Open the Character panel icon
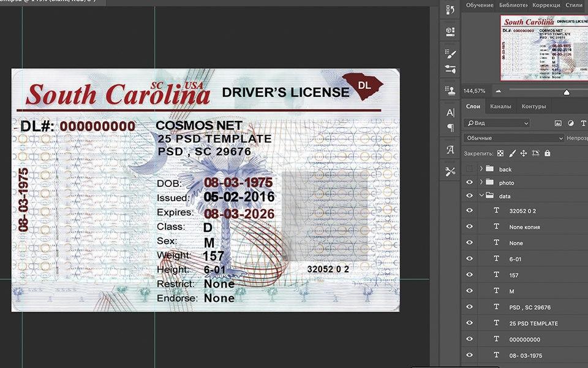Image resolution: width=588 pixels, height=368 pixels. tap(450, 113)
